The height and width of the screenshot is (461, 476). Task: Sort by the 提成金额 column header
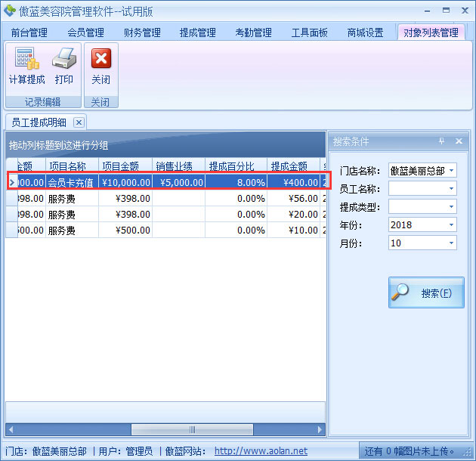294,166
